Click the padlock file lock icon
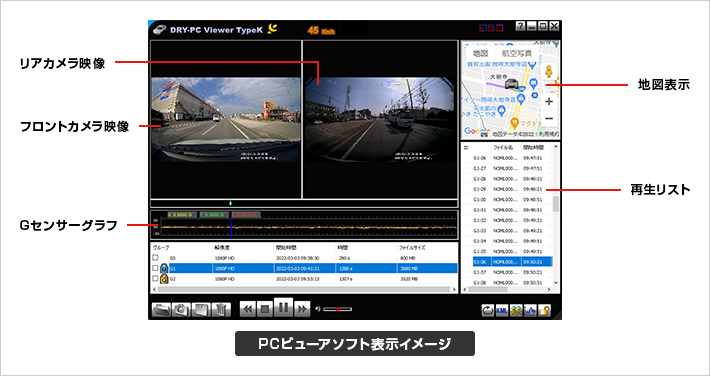Viewport: 710px width, 376px height. 544,310
